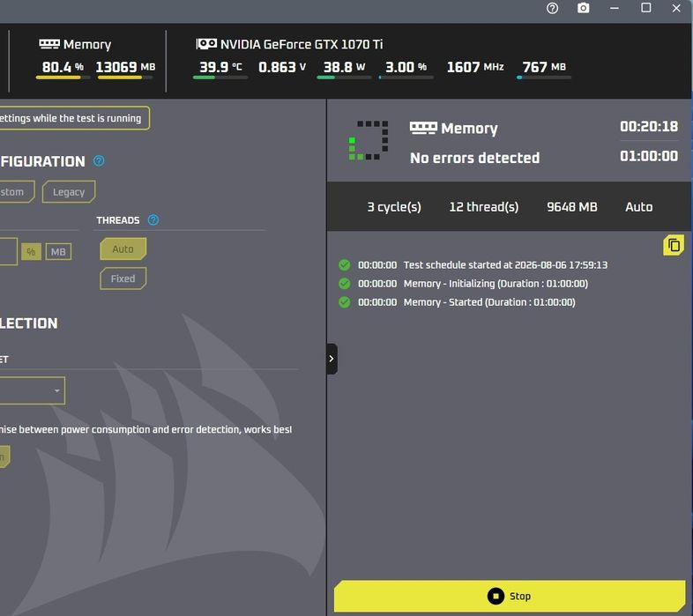Click the 'No errors detected' status text
693x616 pixels.
474,158
